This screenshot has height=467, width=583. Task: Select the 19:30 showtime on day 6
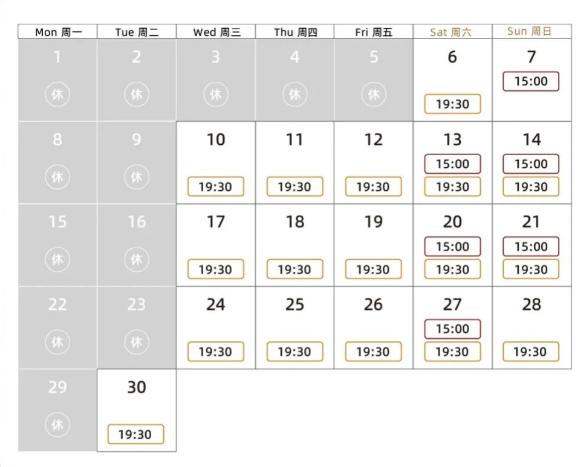click(x=452, y=104)
